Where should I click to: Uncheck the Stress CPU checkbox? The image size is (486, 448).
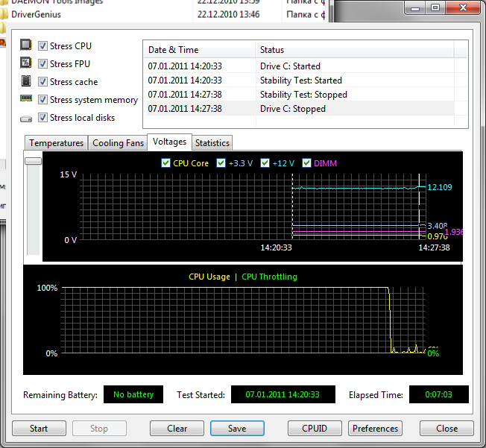click(x=42, y=46)
